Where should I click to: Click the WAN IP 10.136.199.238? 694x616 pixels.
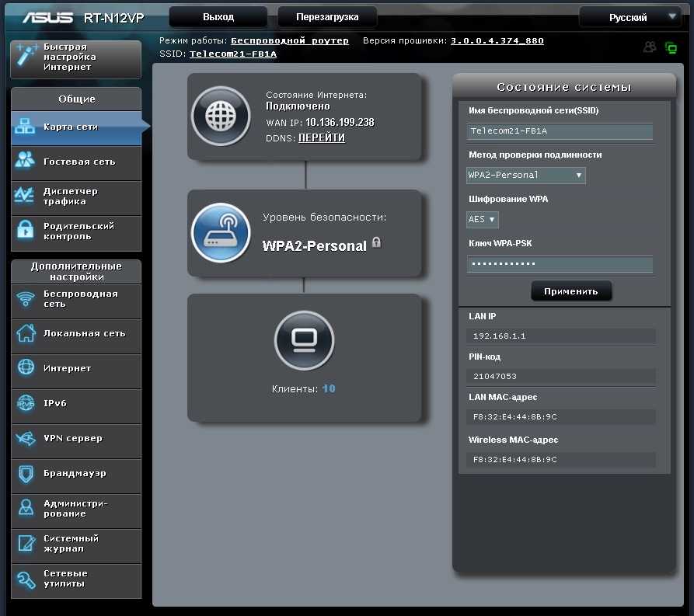[x=340, y=122]
